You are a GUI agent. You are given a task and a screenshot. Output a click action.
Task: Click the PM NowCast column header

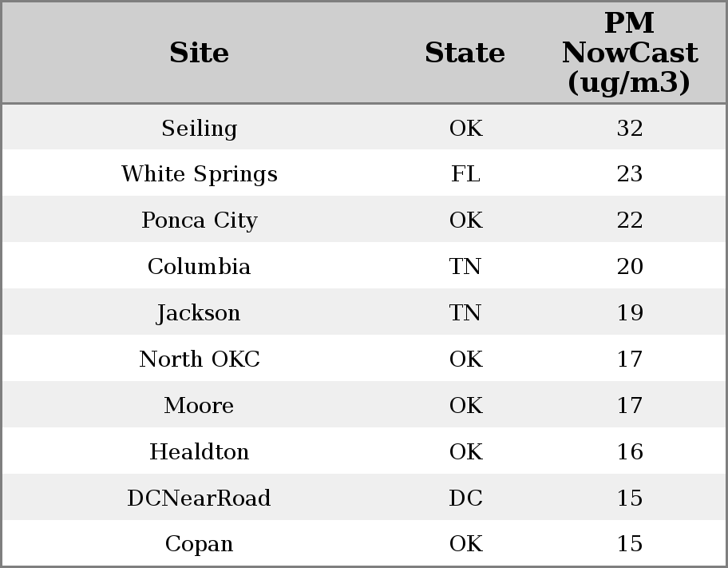pos(629,54)
